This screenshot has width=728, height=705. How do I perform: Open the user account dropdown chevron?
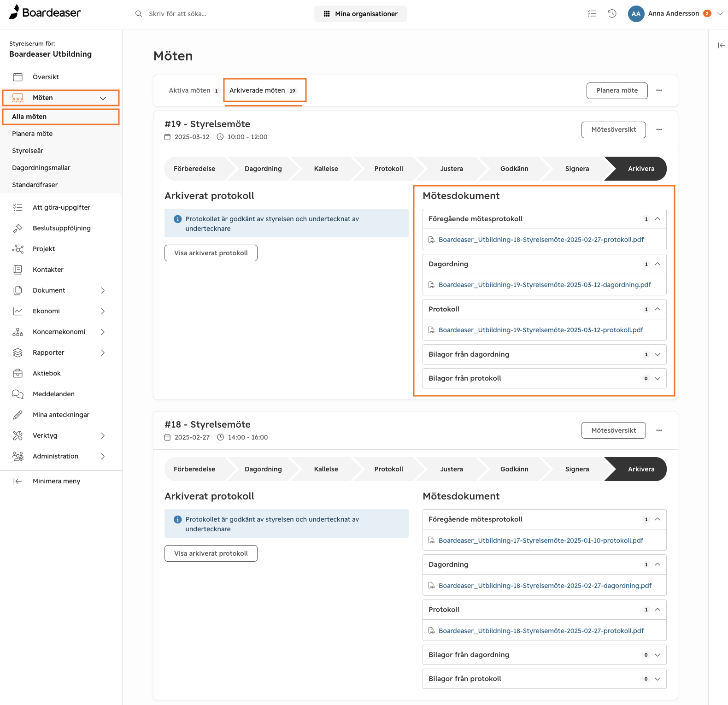(x=720, y=13)
